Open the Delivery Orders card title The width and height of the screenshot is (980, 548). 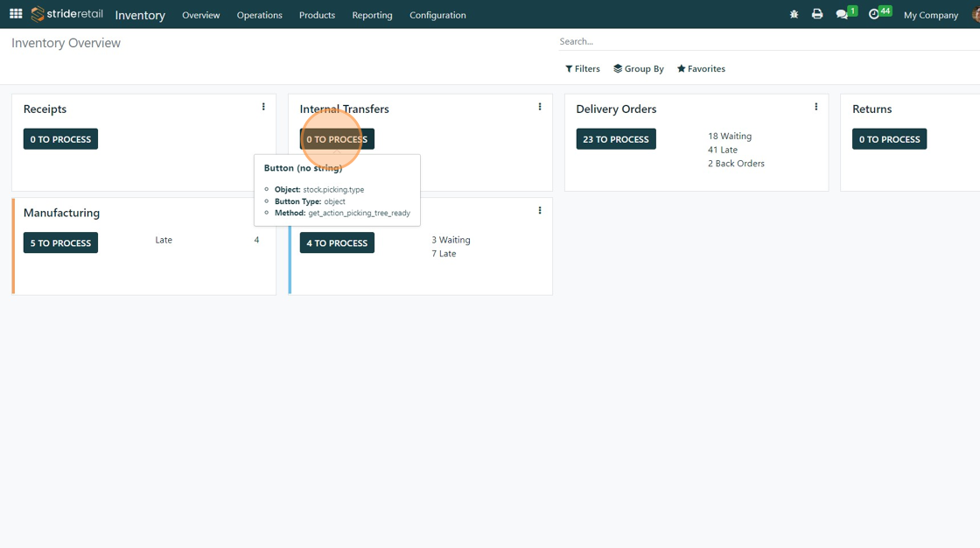point(616,109)
